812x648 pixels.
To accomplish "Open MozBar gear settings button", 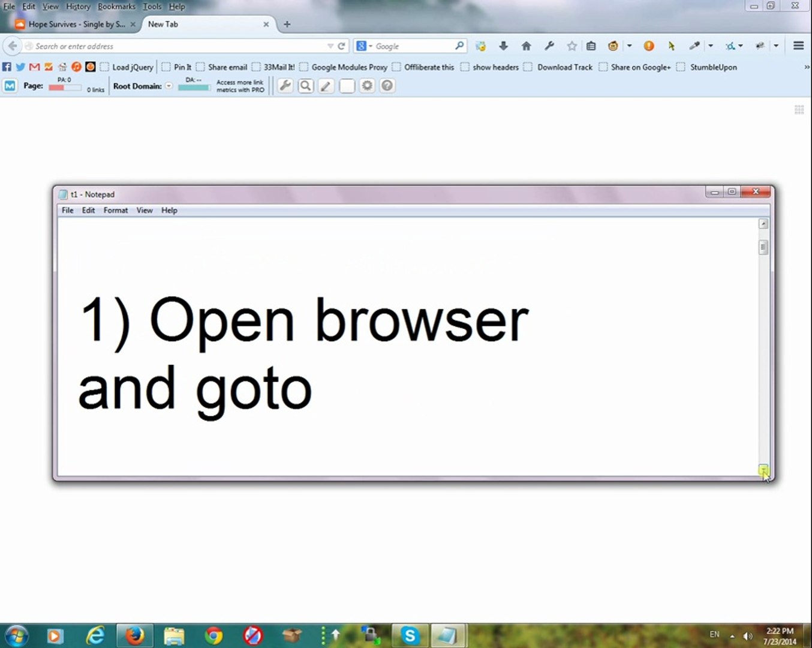I will tap(367, 86).
